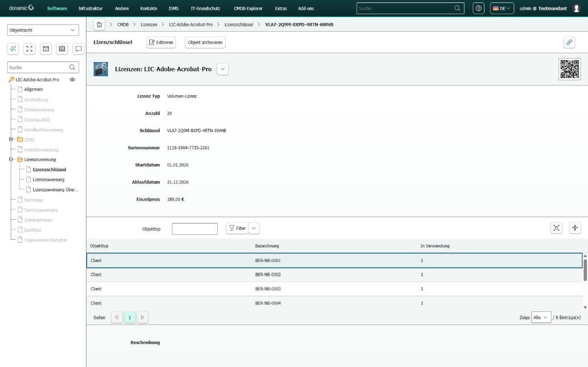Click the link chain icon button
The height and width of the screenshot is (367, 588).
coord(569,42)
